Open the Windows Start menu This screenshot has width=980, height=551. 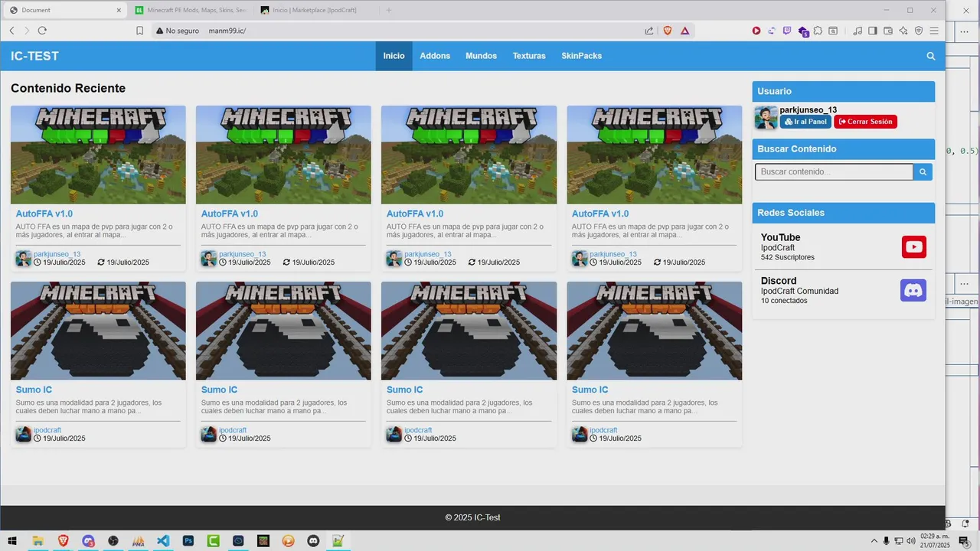[x=12, y=540]
